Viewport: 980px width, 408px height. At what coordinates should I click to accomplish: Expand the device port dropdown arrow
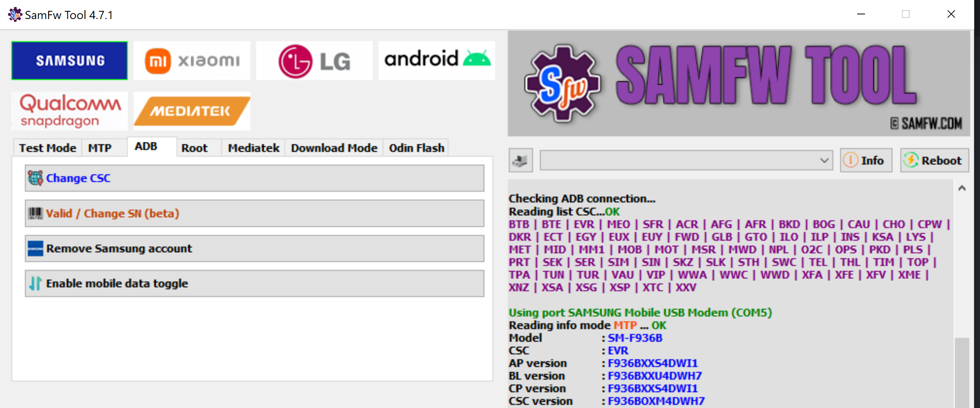(824, 160)
